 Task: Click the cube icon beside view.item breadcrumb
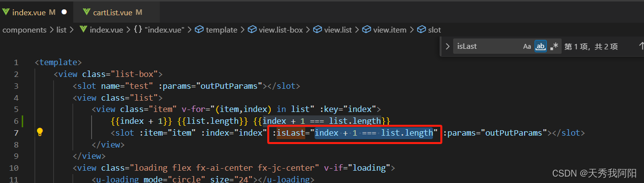[366, 30]
